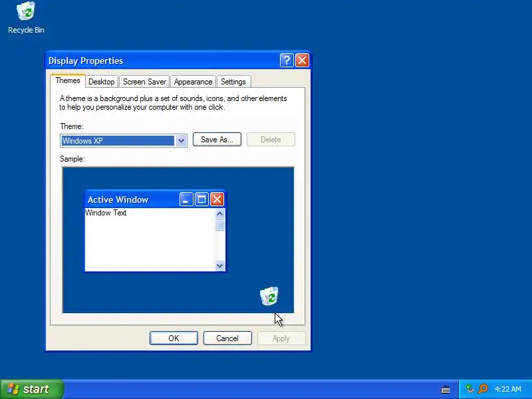Click the theme description paragraph text
Screen dimensions: 532x399
pyautogui.click(x=173, y=103)
